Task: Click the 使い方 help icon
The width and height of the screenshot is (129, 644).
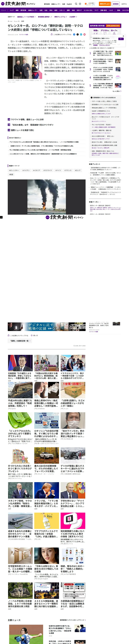Action: pos(32,336)
